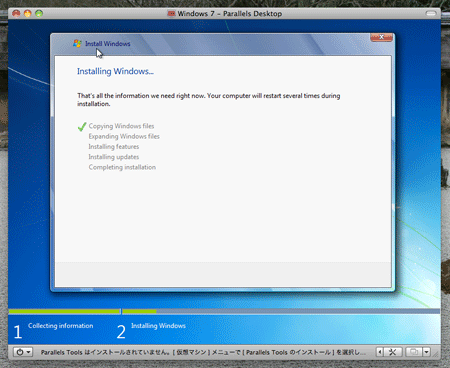This screenshot has width=450, height=368.
Task: Click the 'Expanding Windows files' step text
Action: [x=124, y=136]
